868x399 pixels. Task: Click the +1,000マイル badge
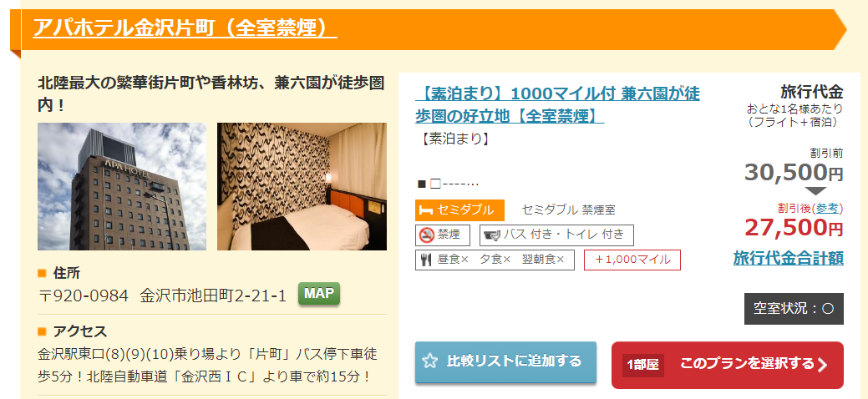coord(632,260)
